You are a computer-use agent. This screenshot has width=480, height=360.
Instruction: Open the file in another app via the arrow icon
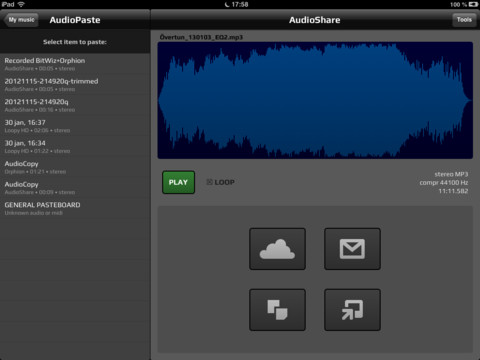pos(352,310)
